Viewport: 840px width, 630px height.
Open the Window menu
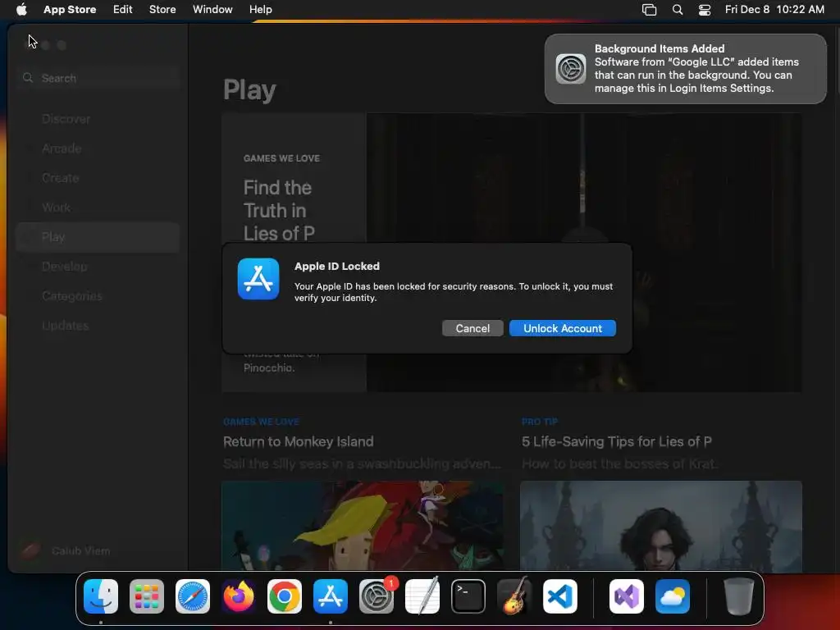tap(212, 9)
